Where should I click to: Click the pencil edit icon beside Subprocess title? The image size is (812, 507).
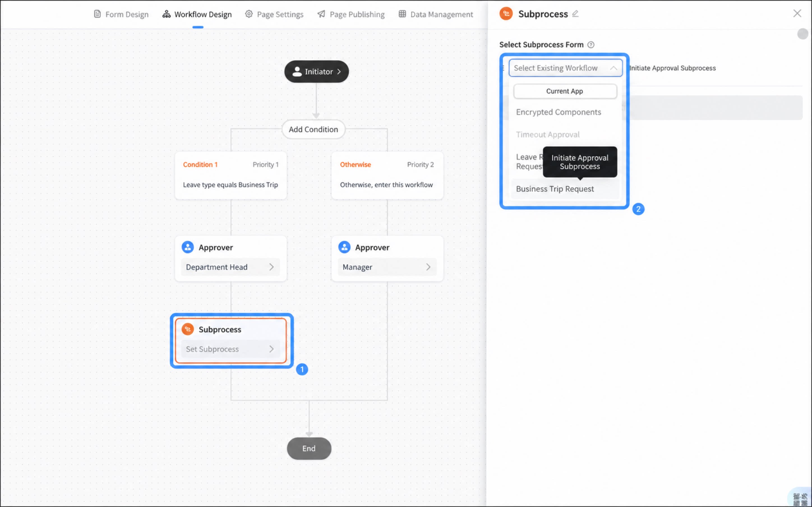(x=575, y=14)
